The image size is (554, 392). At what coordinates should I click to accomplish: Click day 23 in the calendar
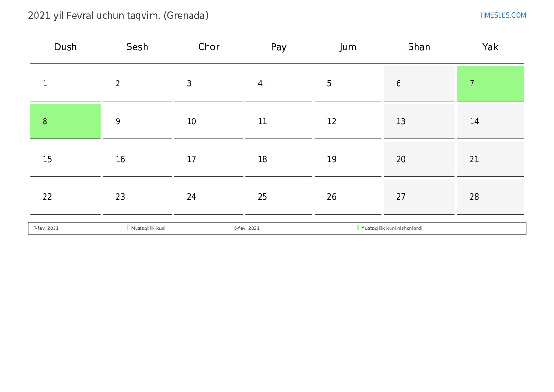[x=137, y=197]
